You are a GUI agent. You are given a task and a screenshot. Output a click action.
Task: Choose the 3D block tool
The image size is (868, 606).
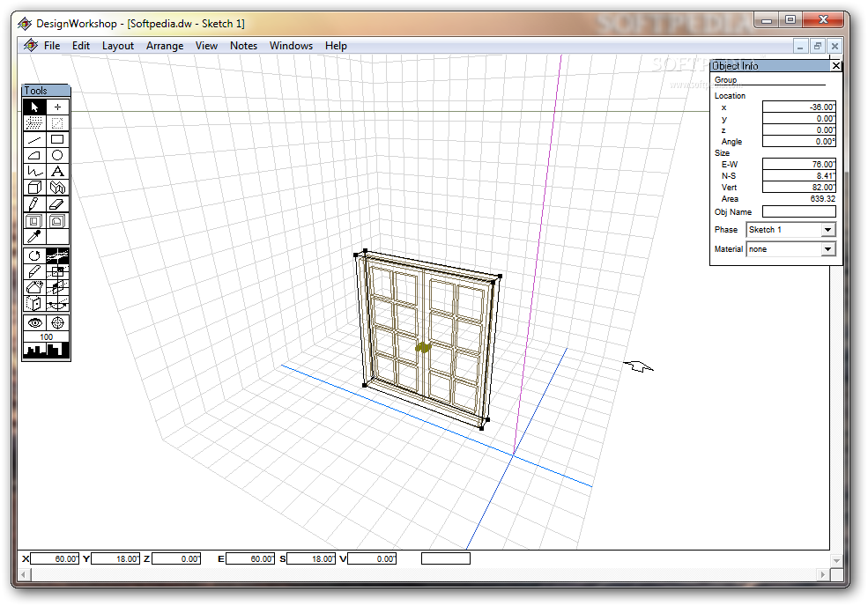tap(34, 188)
